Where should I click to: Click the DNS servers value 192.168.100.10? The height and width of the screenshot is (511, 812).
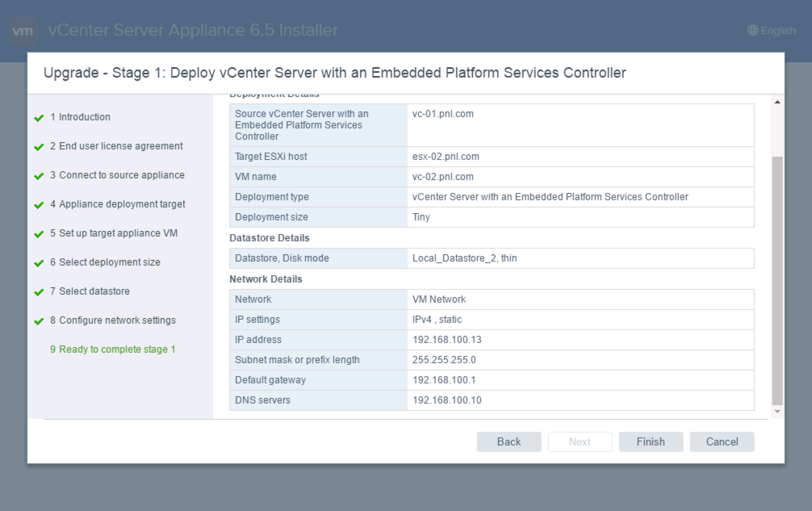(447, 400)
